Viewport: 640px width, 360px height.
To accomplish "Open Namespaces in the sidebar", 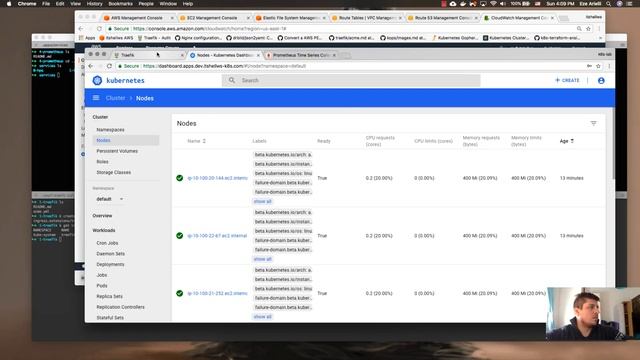I will (x=111, y=129).
